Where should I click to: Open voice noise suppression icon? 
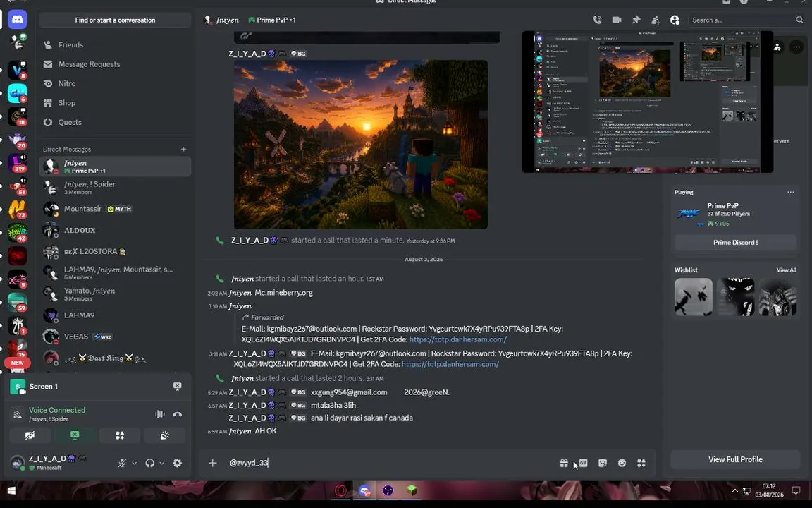pos(159,413)
